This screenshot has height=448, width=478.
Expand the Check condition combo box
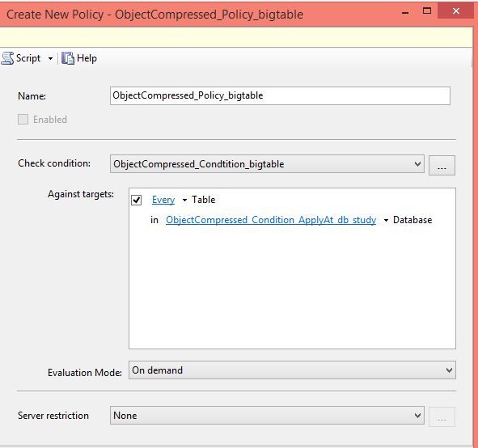[267, 164]
